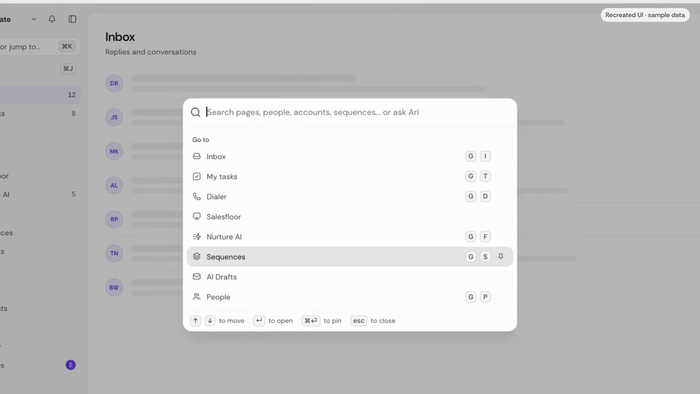The image size is (700, 394).
Task: Click the T key hint beside My tasks
Action: tap(485, 176)
